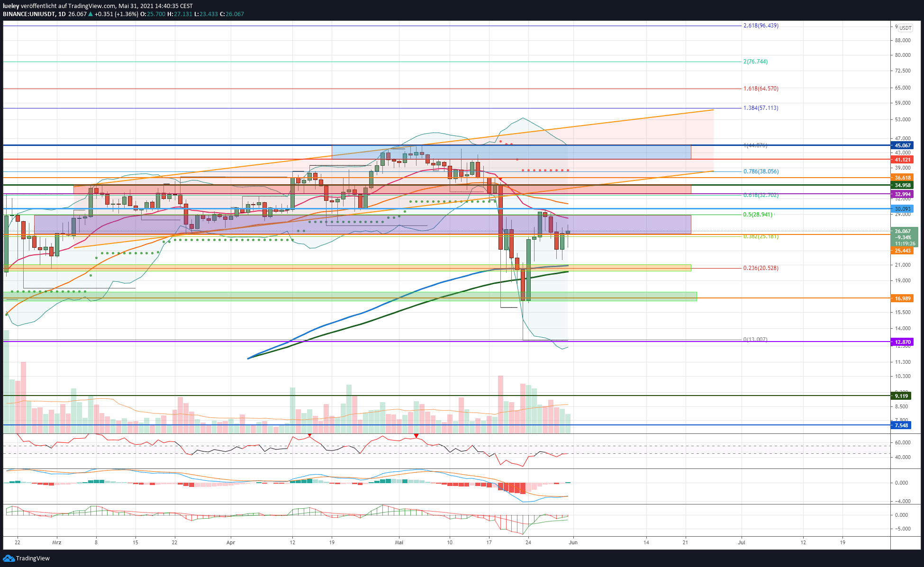Click the 12.870 violet price tag

pyautogui.click(x=902, y=342)
